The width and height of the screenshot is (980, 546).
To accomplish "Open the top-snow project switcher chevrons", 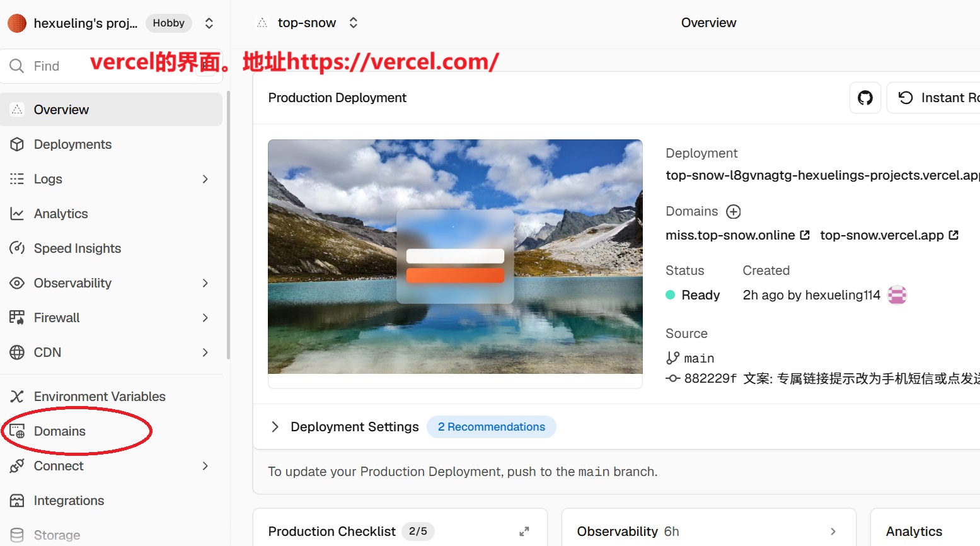I will click(x=354, y=23).
